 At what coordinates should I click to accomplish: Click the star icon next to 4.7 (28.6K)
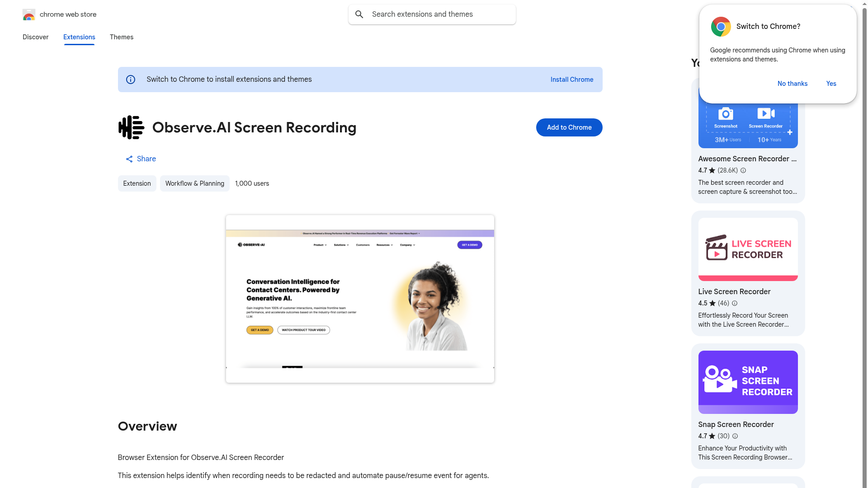[x=712, y=171]
